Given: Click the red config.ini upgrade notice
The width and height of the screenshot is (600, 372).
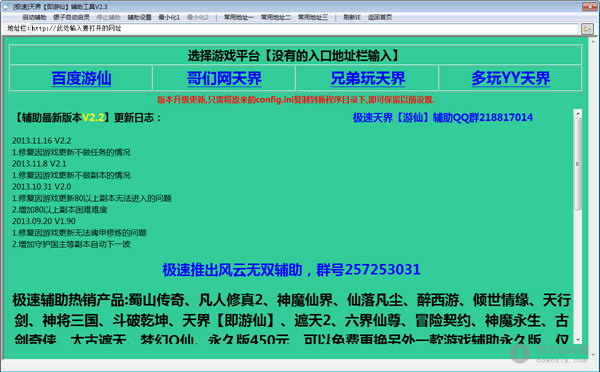Looking at the screenshot, I should pyautogui.click(x=296, y=100).
